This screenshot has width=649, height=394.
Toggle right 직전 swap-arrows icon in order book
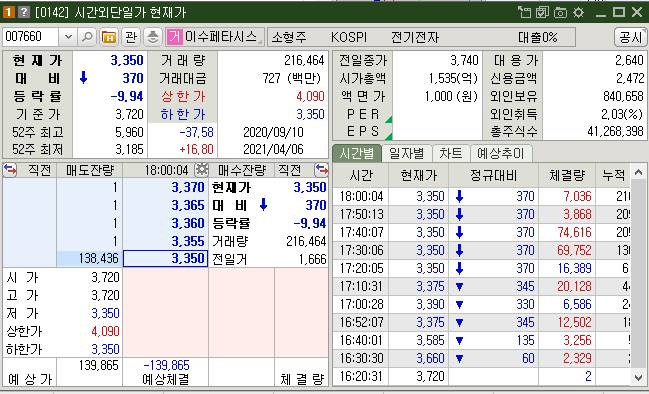click(x=321, y=170)
